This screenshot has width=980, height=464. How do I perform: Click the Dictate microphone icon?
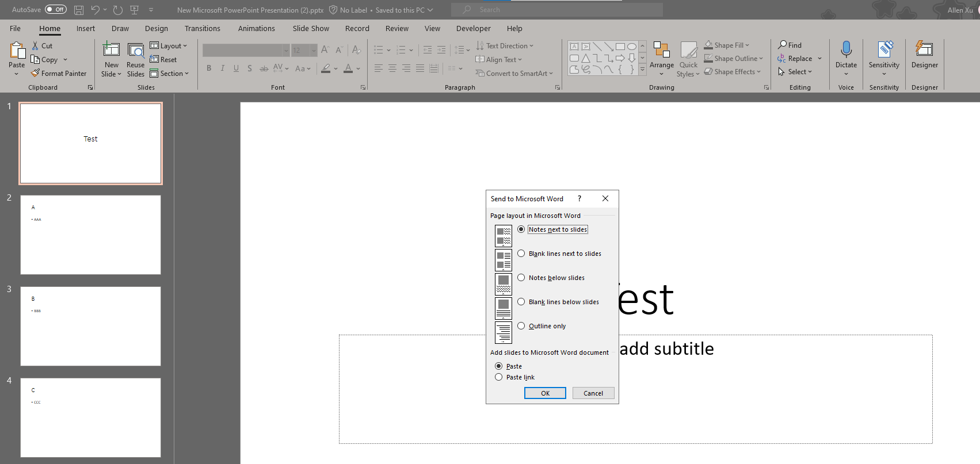(x=846, y=49)
